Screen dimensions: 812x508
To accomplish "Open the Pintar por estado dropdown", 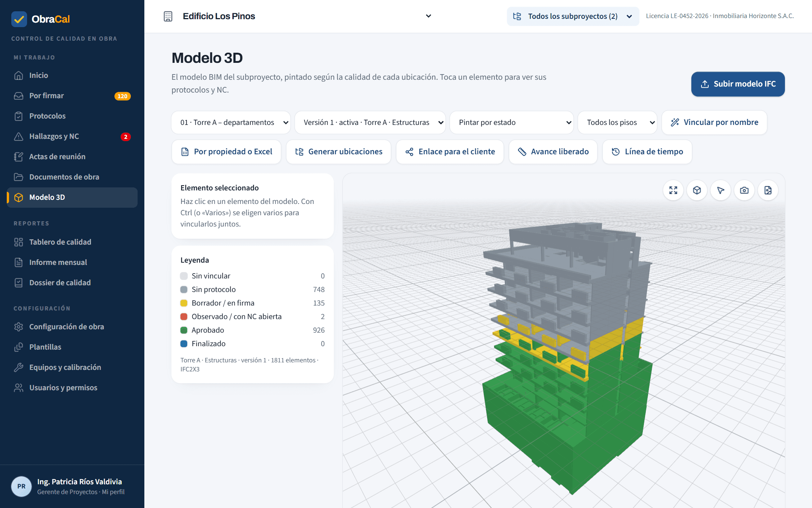I will (x=512, y=122).
